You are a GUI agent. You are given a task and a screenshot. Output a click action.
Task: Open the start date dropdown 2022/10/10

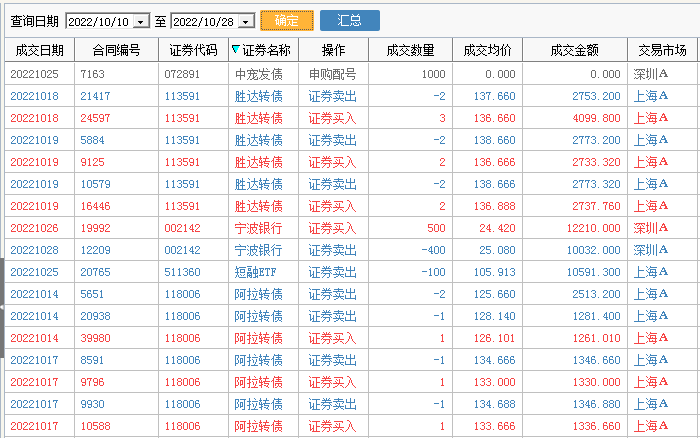click(140, 21)
